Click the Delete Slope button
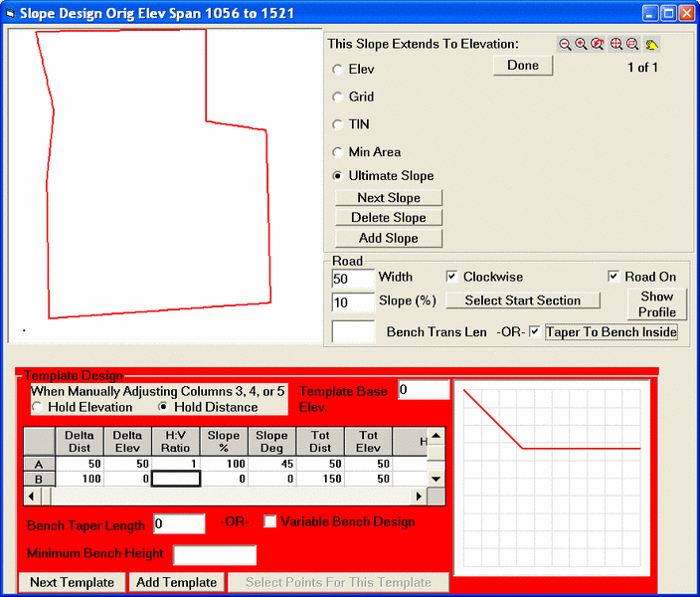The height and width of the screenshot is (597, 700). click(389, 218)
